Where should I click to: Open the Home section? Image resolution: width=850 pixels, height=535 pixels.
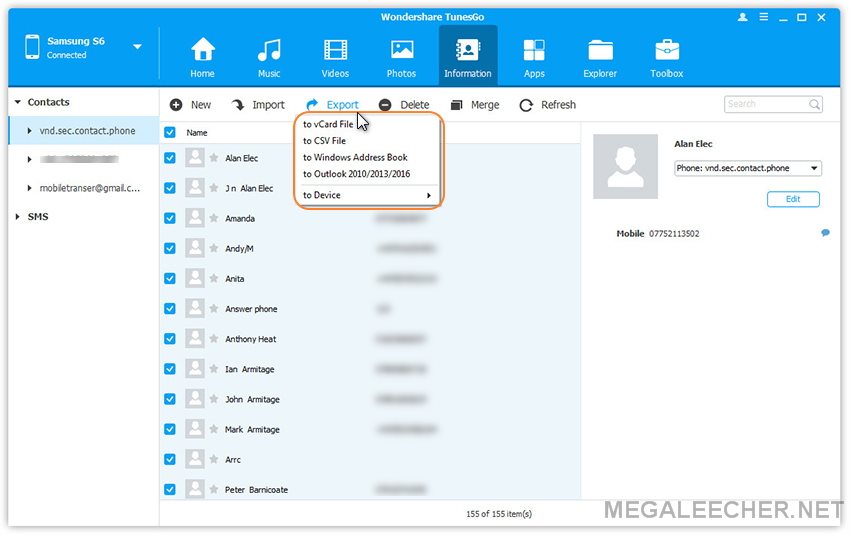(202, 57)
